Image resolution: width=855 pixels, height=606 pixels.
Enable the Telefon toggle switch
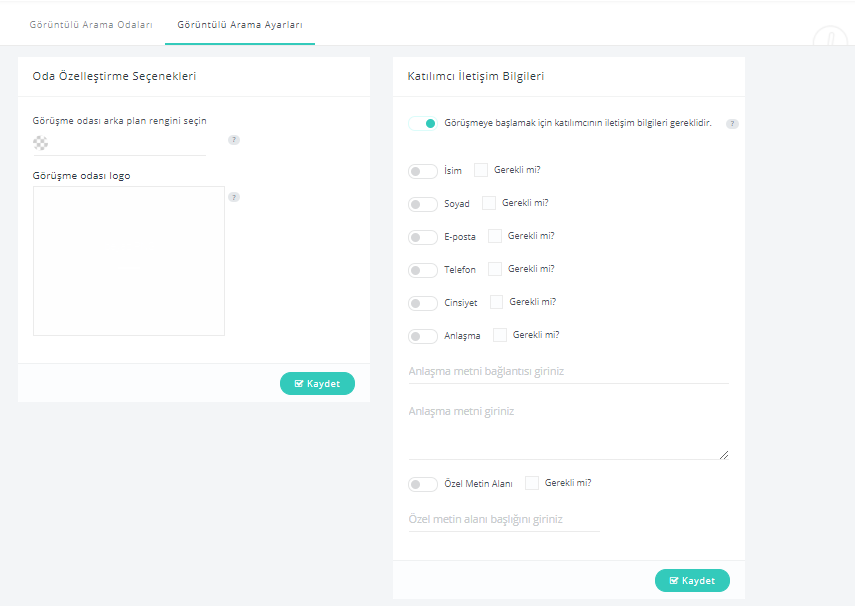[423, 270]
